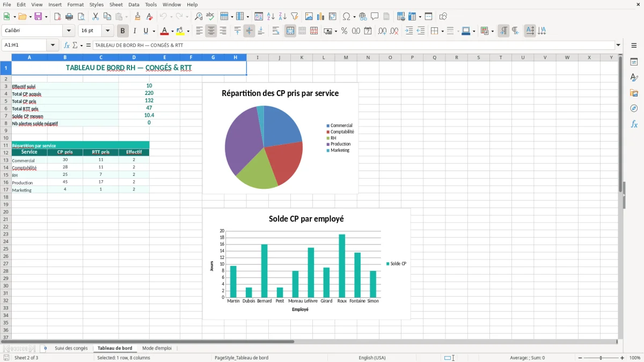Click the zoom out minus button

point(580,358)
